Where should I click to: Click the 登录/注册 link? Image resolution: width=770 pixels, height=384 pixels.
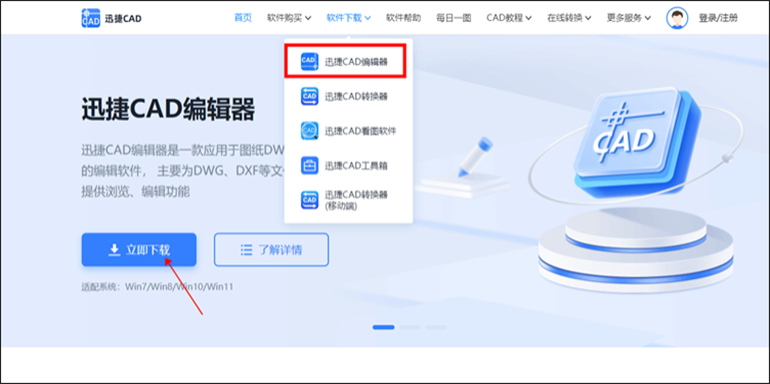(x=718, y=18)
